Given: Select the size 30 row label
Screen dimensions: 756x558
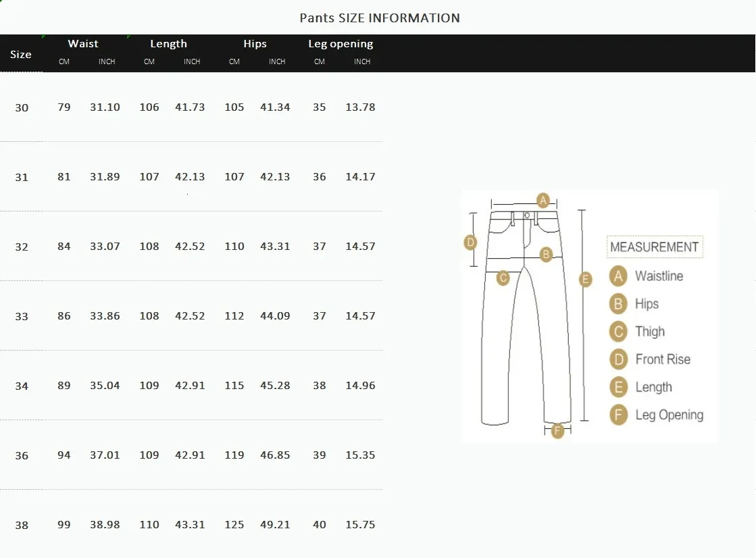Looking at the screenshot, I should (x=22, y=107).
